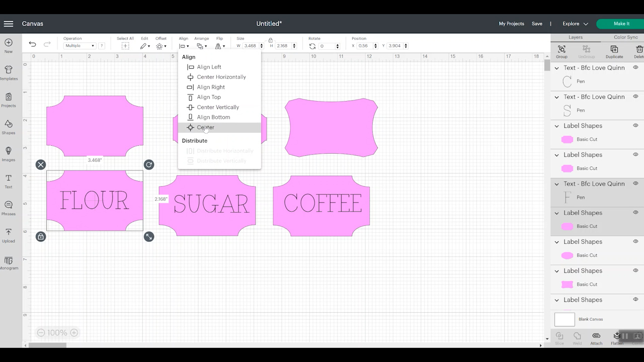Hide the second Text - Bfc Love Quinn layer

635,97
